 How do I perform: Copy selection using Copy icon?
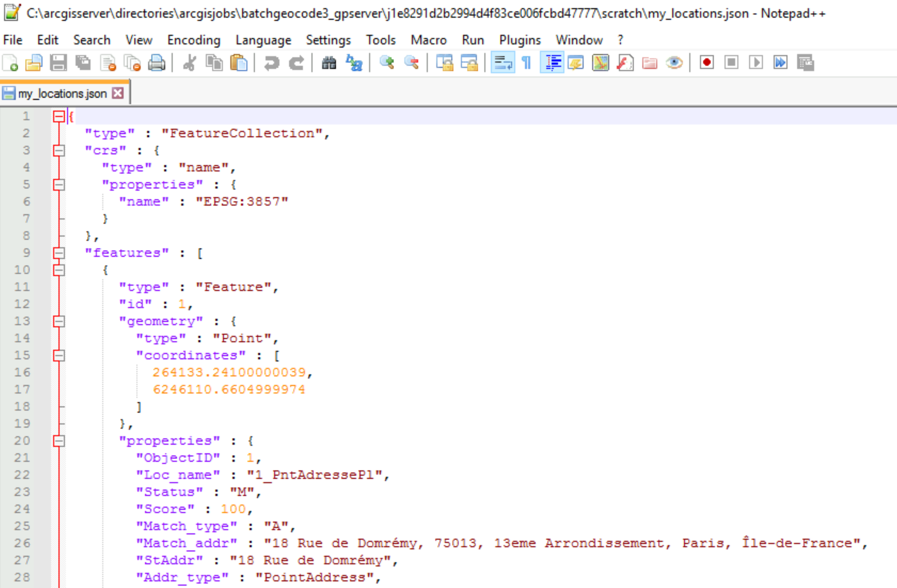point(214,63)
